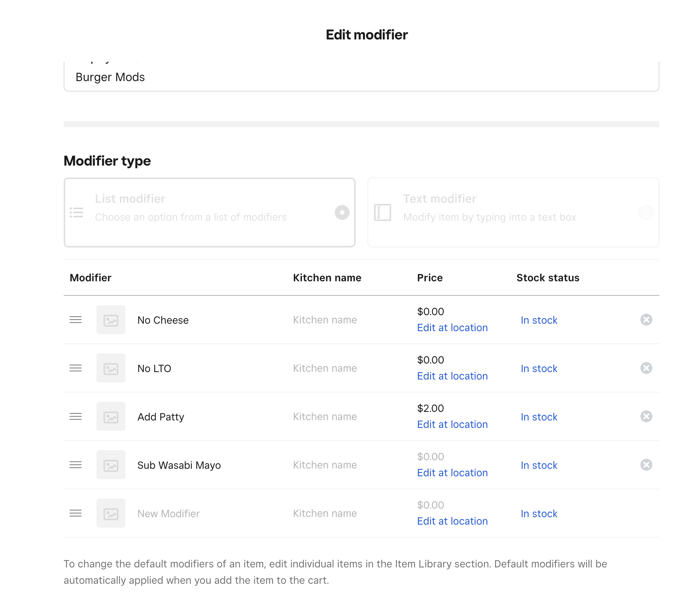
Task: Click Edit at location for Add Patty
Action: (452, 425)
